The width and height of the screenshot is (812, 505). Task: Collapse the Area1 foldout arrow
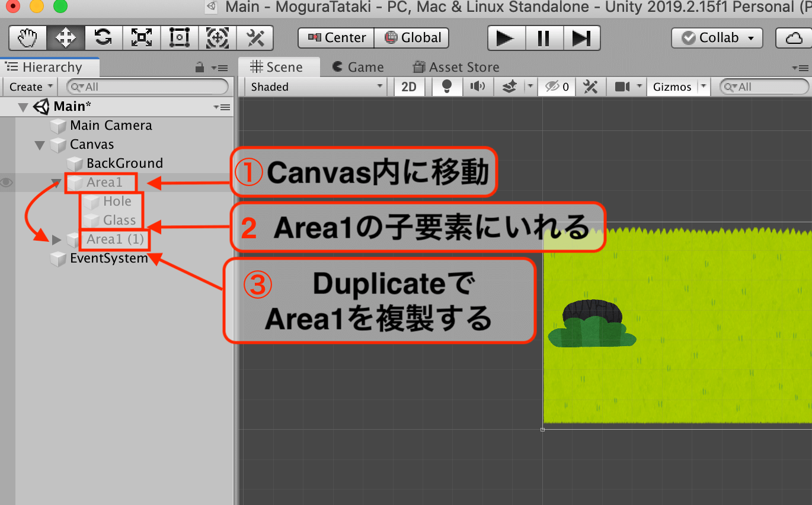[56, 183]
